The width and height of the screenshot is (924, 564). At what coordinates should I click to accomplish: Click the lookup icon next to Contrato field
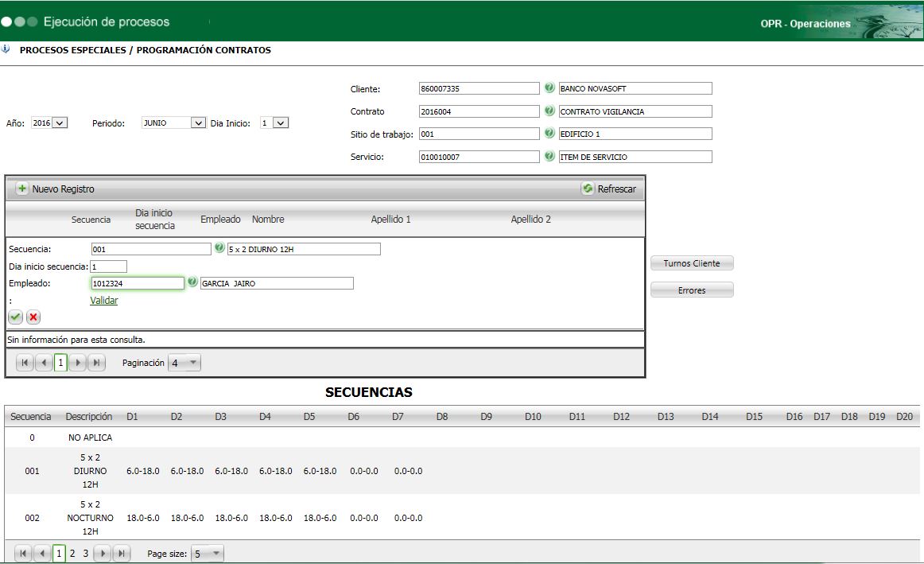pyautogui.click(x=549, y=111)
